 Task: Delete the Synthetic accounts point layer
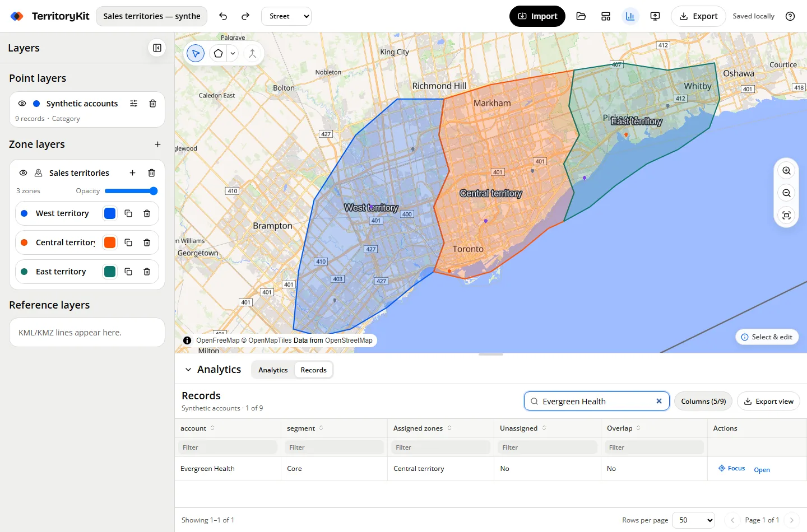[152, 104]
